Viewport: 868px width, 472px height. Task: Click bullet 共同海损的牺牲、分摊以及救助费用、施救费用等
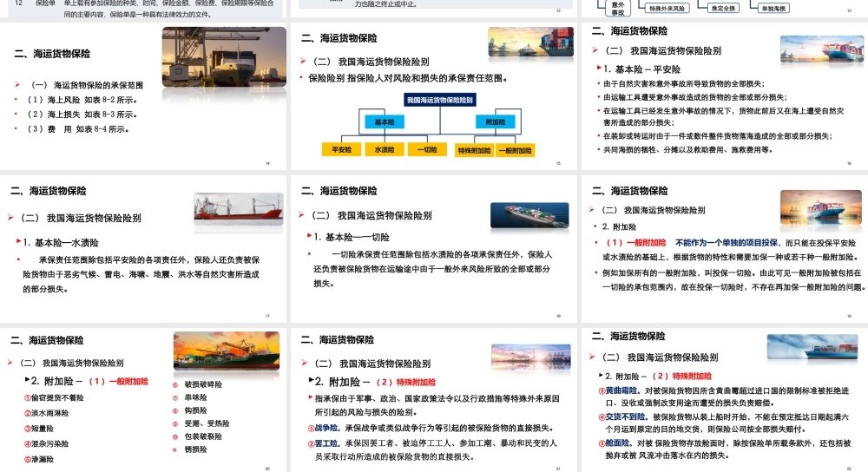[x=688, y=149]
